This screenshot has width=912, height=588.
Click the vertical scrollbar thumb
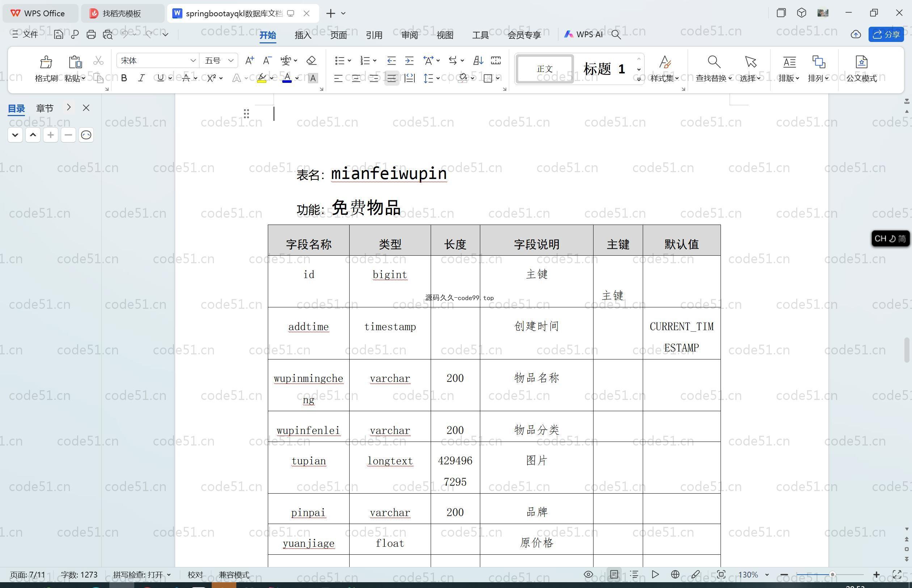pyautogui.click(x=907, y=350)
